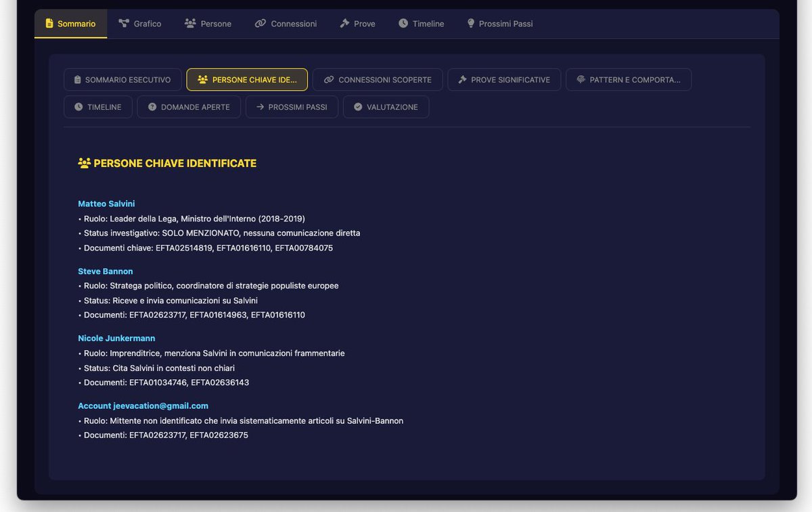Open the Pattern e Comporta... section
This screenshot has width=812, height=512.
point(629,80)
